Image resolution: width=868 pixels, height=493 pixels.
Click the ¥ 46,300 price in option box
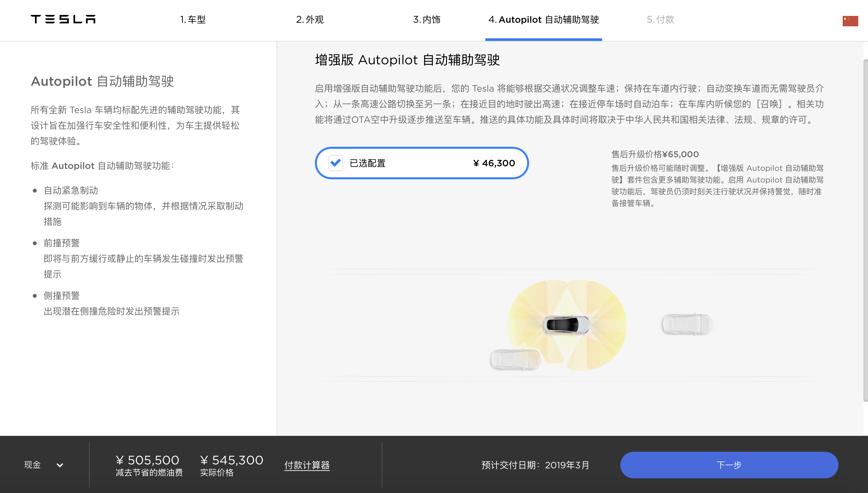[494, 163]
